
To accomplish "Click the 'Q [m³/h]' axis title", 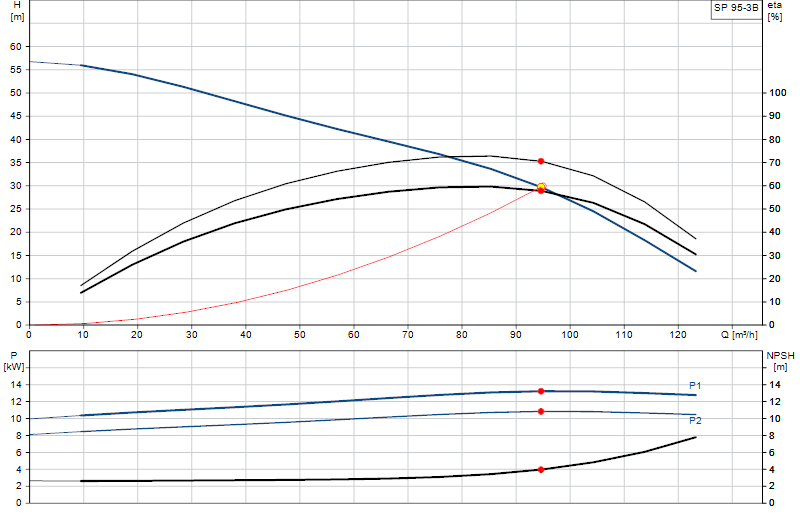I will 739,335.
